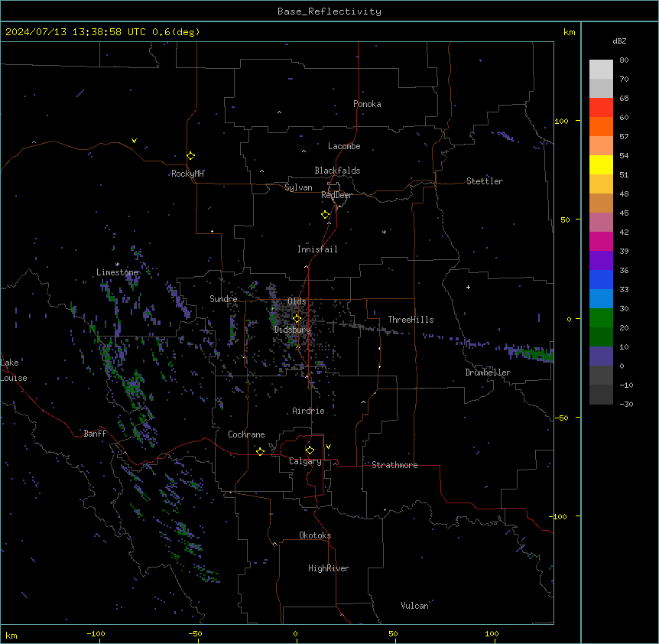The width and height of the screenshot is (659, 644).
Task: Select the yellow diamond marker between Olds and Didsbury
Action: (297, 318)
